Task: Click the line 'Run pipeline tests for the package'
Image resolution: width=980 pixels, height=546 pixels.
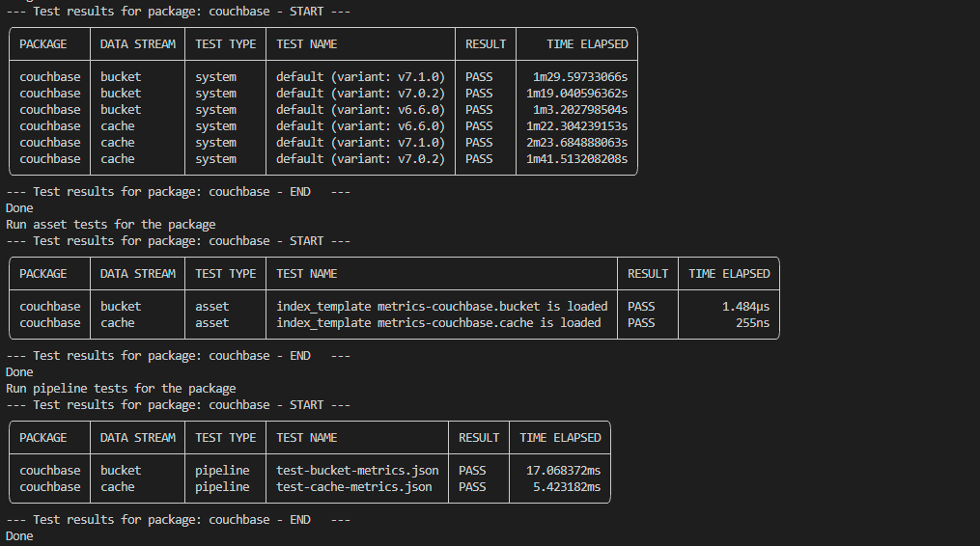Action: 121,389
